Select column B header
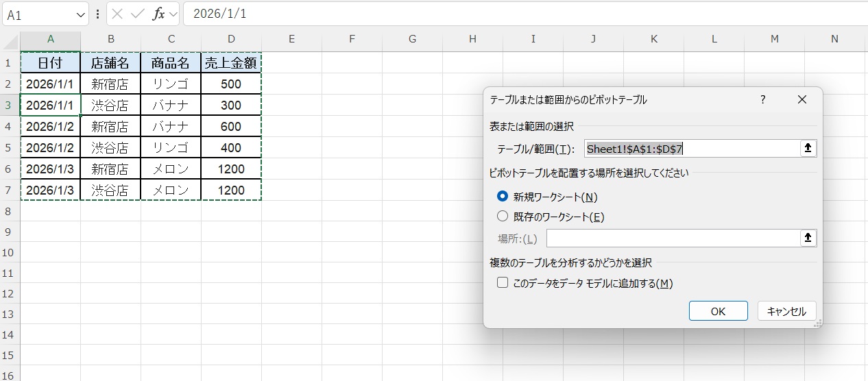This screenshot has width=868, height=381. coord(110,39)
